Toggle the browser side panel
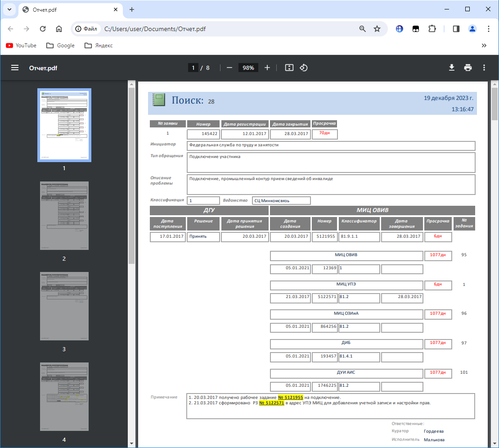The height and width of the screenshot is (448, 499). 456,29
